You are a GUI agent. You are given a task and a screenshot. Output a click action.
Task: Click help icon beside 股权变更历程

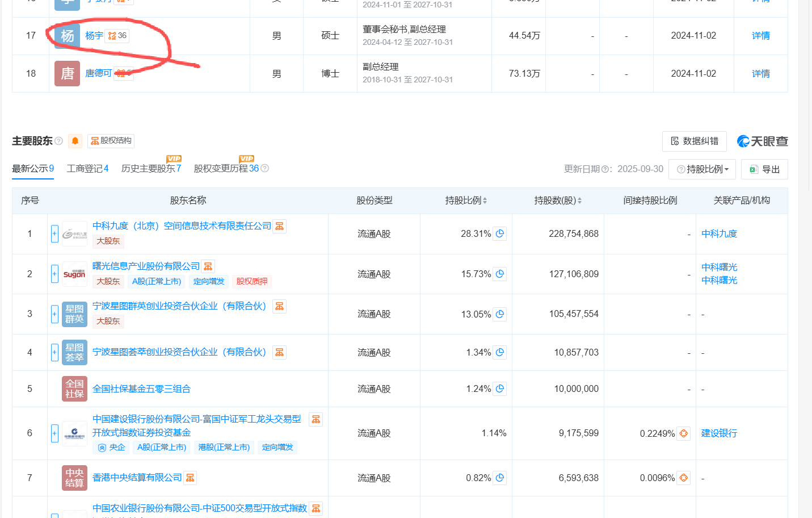click(264, 169)
